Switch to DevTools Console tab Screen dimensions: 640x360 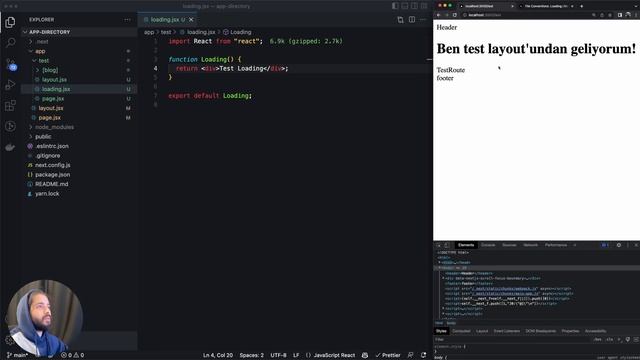pos(488,245)
